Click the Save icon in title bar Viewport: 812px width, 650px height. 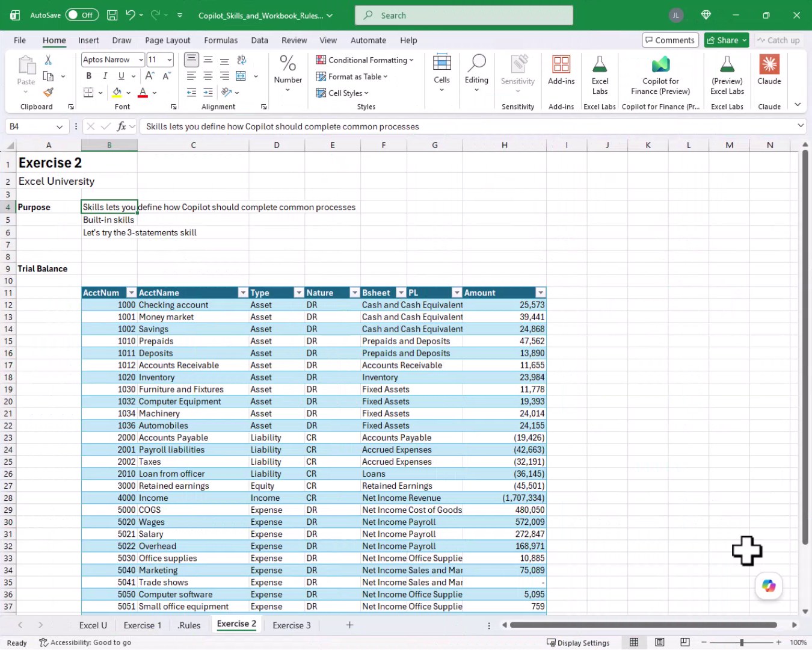(112, 15)
